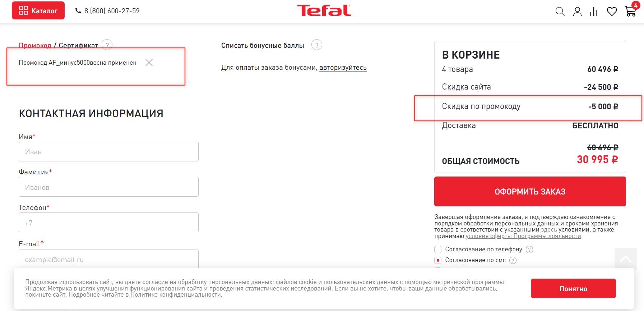Click help icon next to Согласование по смс
This screenshot has width=644, height=311.
coord(513,260)
